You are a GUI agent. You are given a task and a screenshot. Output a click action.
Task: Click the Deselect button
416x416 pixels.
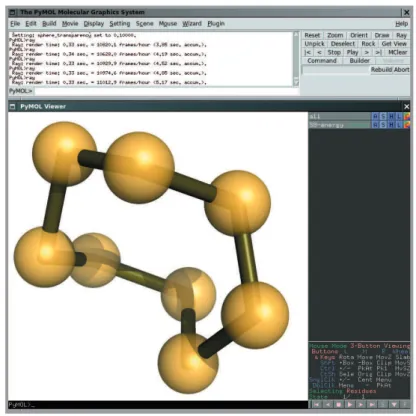coord(343,44)
